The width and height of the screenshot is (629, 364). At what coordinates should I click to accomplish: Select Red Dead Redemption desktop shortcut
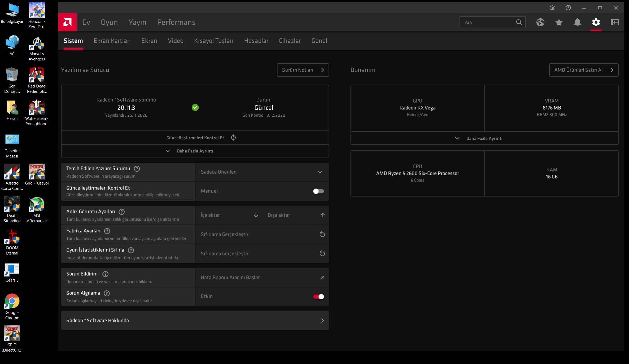coord(37,80)
